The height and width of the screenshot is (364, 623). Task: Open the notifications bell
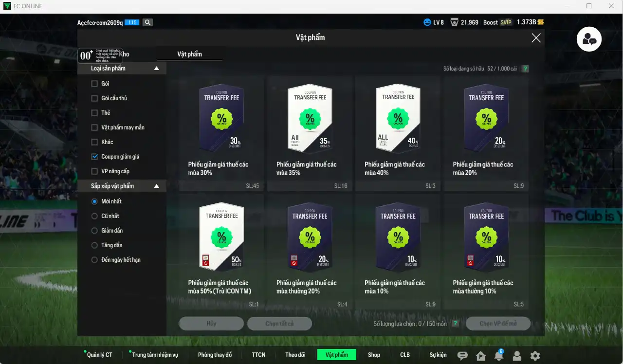coord(499,355)
